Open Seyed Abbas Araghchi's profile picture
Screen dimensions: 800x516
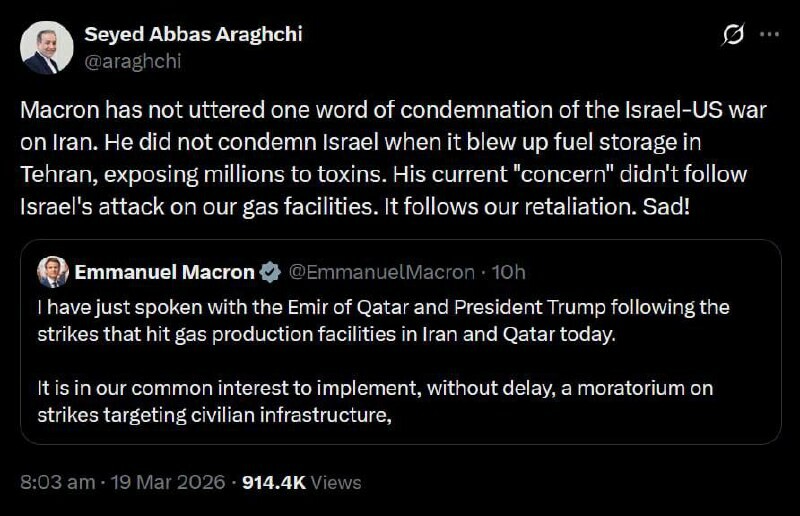click(47, 47)
